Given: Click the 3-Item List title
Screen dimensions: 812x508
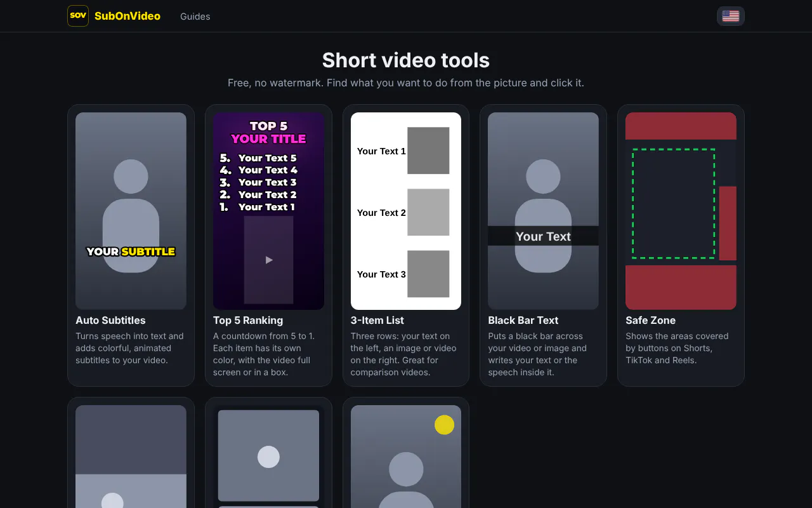Looking at the screenshot, I should 377,321.
